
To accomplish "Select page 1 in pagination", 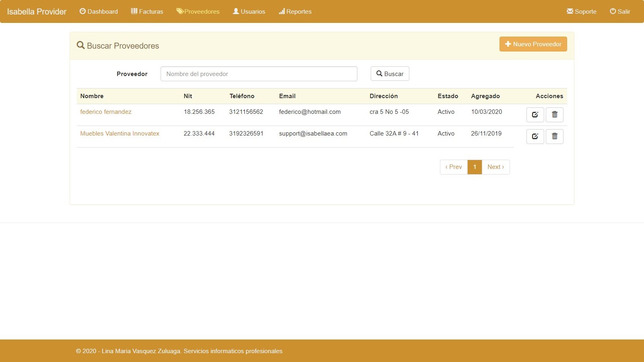I will tap(475, 167).
